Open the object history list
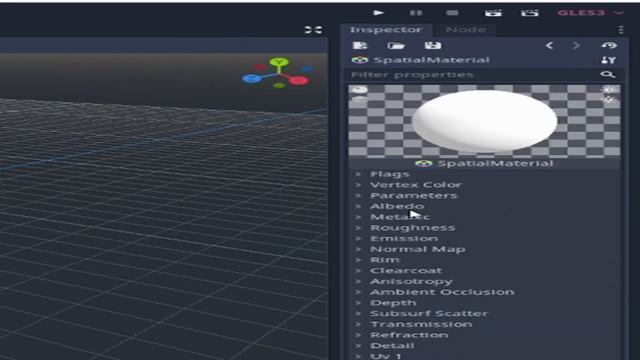Viewport: 640px width, 360px height. [609, 45]
